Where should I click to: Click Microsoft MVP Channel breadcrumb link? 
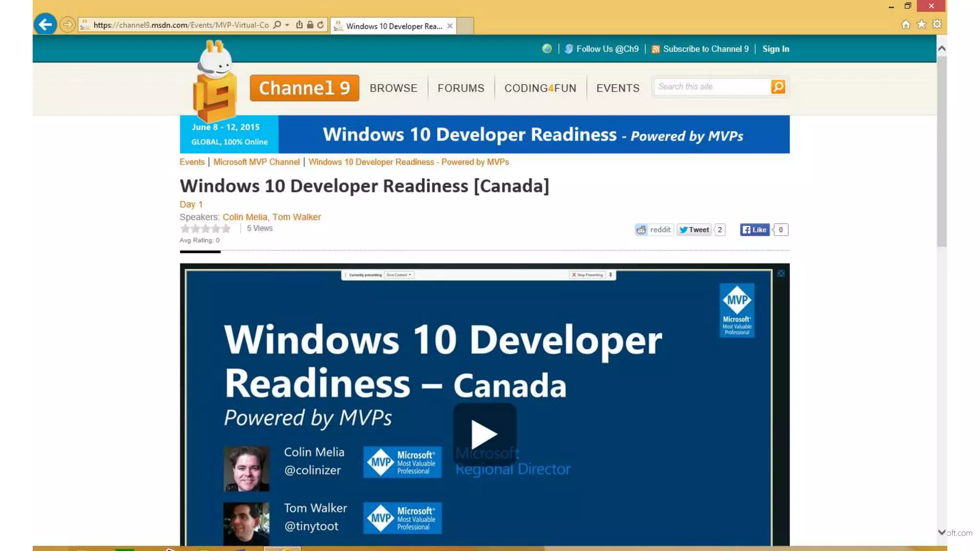coord(256,162)
